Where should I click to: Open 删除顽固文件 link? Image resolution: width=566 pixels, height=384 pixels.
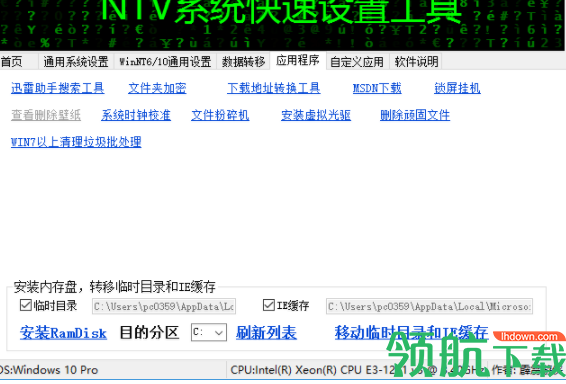pyautogui.click(x=415, y=115)
